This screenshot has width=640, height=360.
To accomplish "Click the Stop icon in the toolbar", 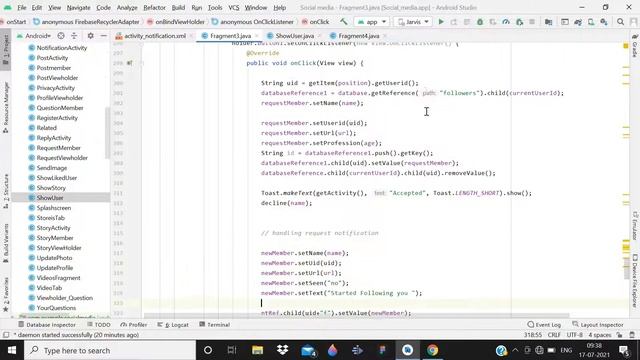I will [x=532, y=22].
